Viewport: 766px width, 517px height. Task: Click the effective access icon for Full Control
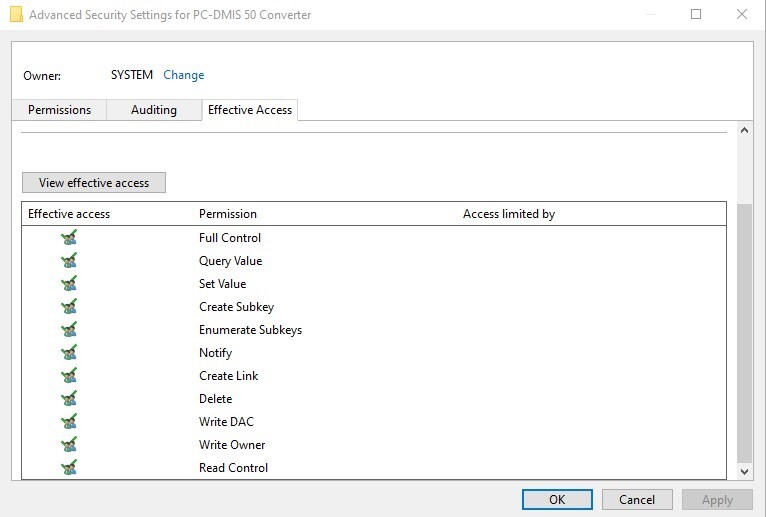pos(69,238)
